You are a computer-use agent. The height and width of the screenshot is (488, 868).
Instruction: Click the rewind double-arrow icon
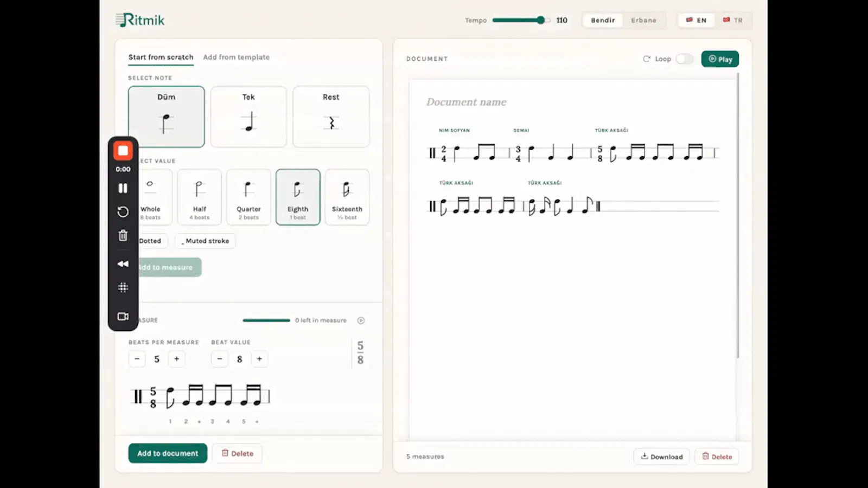[123, 264]
